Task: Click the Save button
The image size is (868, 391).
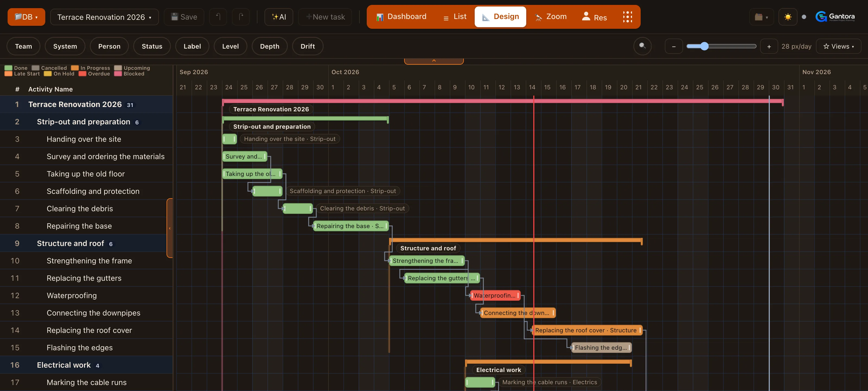Action: pyautogui.click(x=184, y=17)
